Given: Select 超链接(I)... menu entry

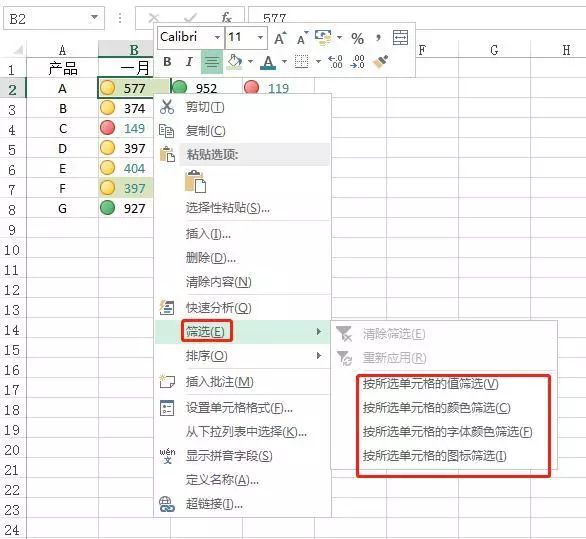Looking at the screenshot, I should click(242, 504).
